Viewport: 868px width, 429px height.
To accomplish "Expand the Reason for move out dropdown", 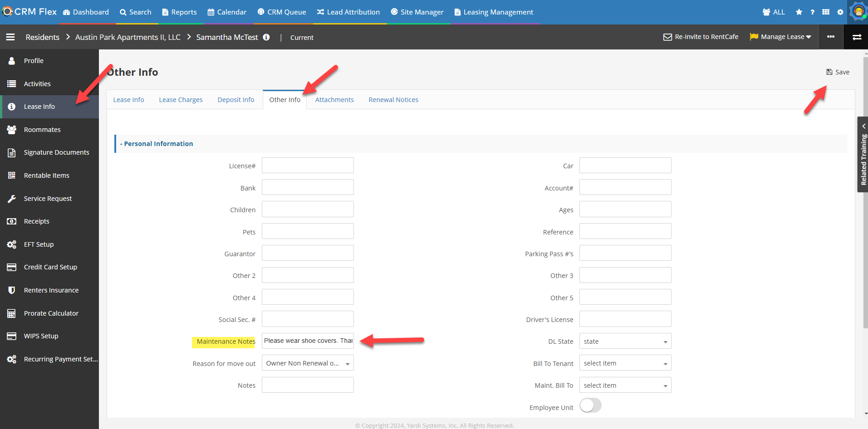I will (308, 363).
